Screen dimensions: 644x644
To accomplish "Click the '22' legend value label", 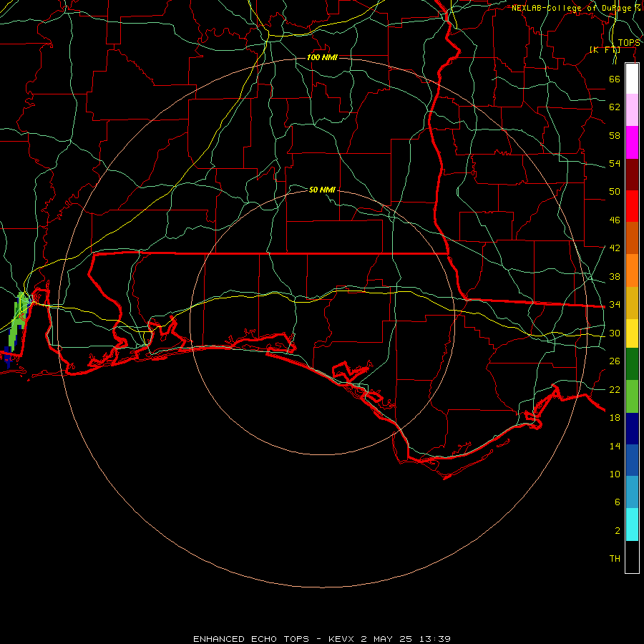I will [x=615, y=389].
